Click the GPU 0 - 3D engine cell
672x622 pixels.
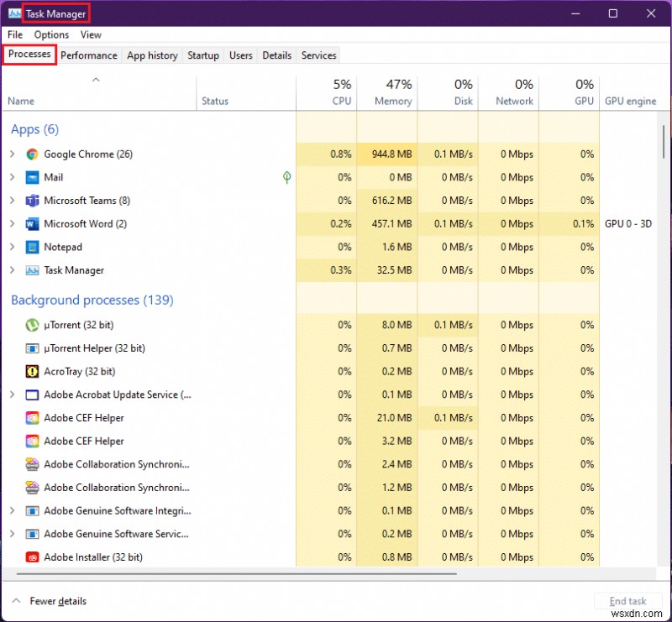627,223
